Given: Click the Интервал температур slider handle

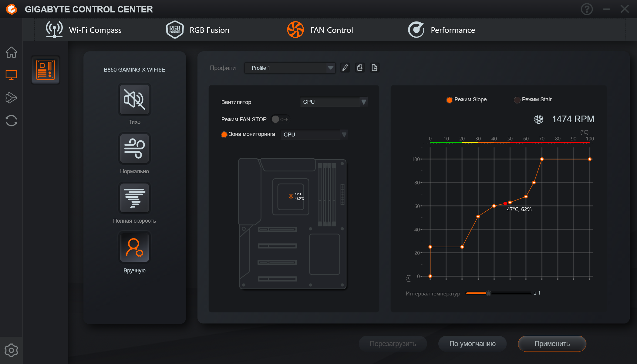Looking at the screenshot, I should click(x=488, y=293).
